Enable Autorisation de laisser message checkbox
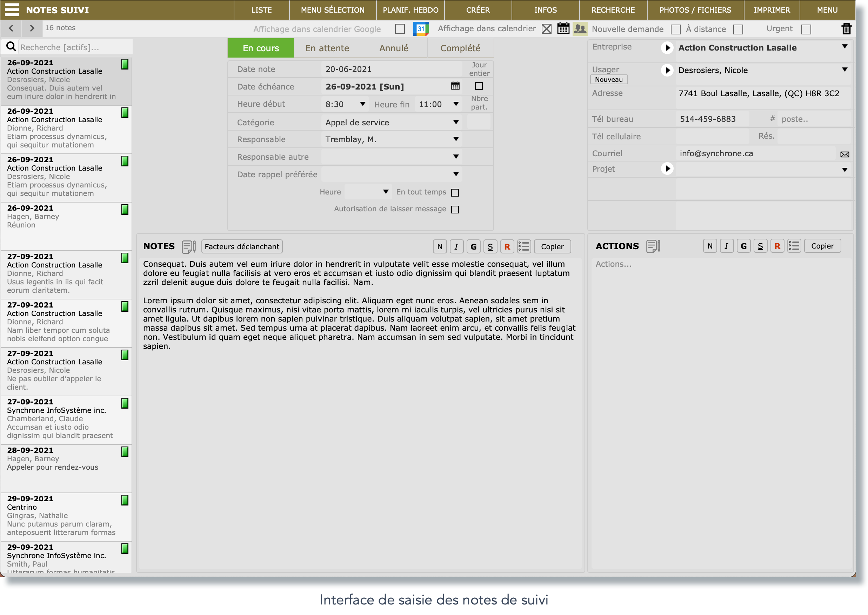The width and height of the screenshot is (868, 615). pyautogui.click(x=455, y=209)
